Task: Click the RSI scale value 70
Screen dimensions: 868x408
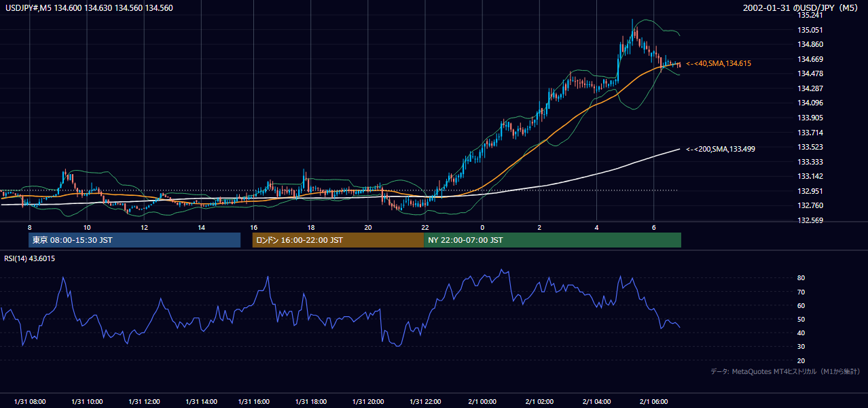Action: click(801, 292)
